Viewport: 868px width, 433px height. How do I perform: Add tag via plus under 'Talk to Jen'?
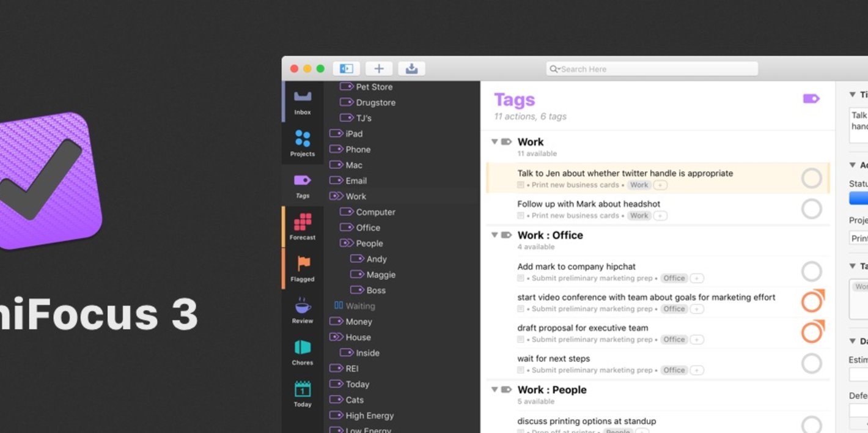(x=660, y=185)
